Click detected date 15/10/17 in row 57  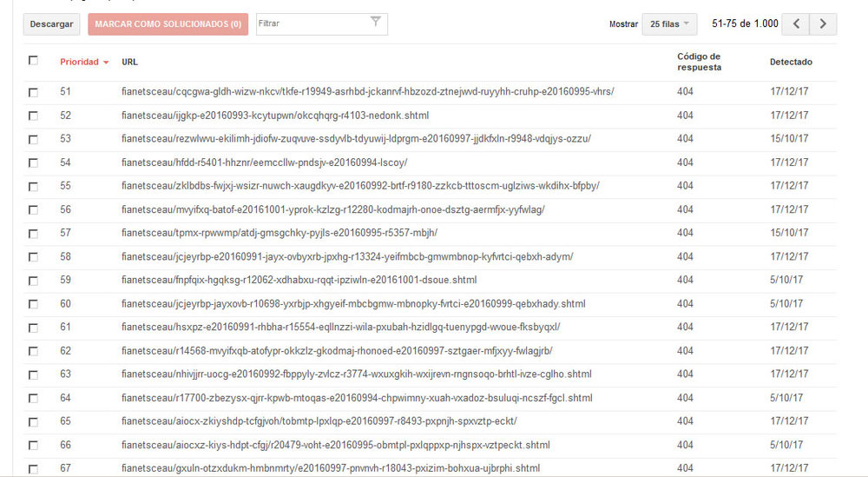pos(789,233)
